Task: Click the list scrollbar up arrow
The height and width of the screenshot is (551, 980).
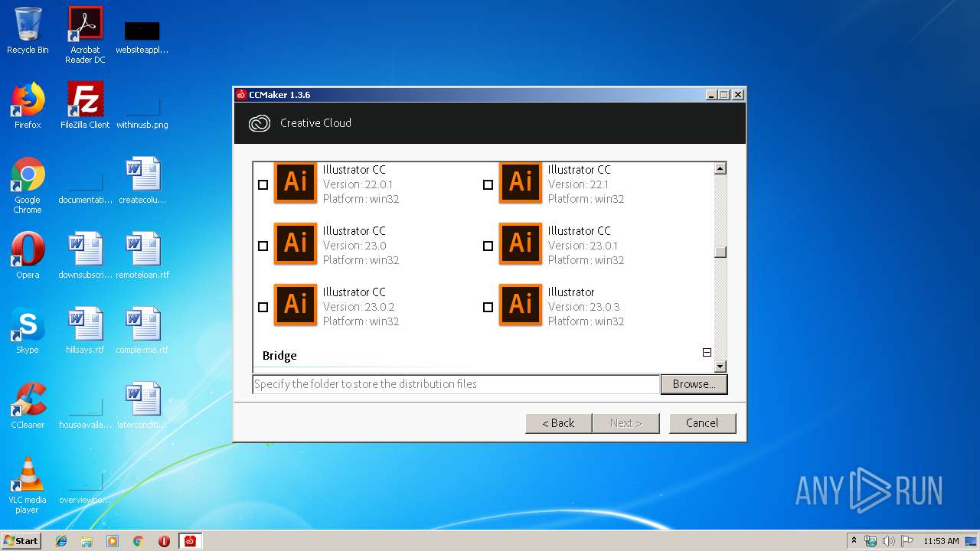Action: (720, 168)
